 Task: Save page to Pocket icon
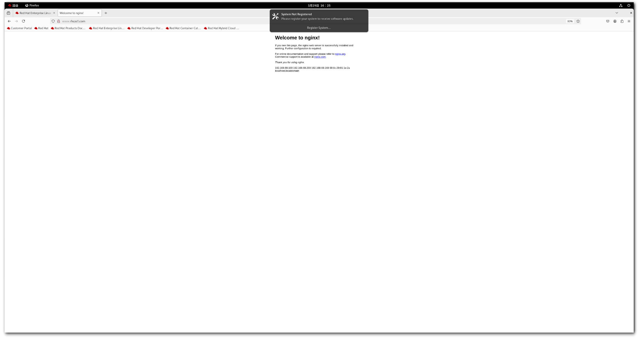pyautogui.click(x=608, y=21)
